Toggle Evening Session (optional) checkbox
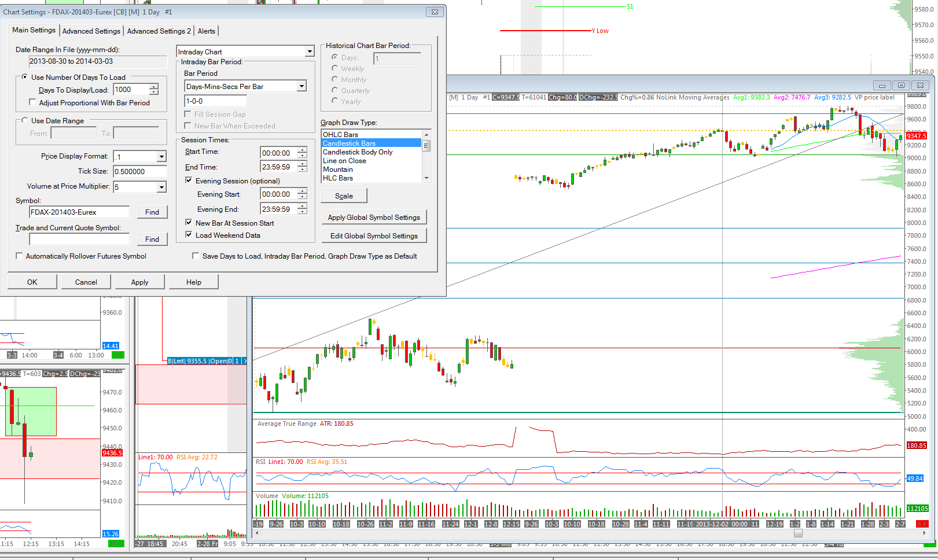 point(189,180)
